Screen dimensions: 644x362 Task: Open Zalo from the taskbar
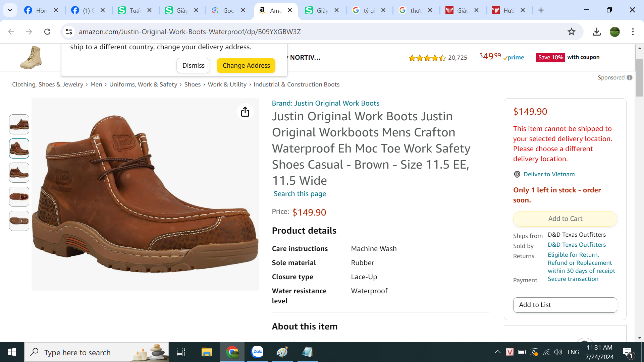[257, 352]
